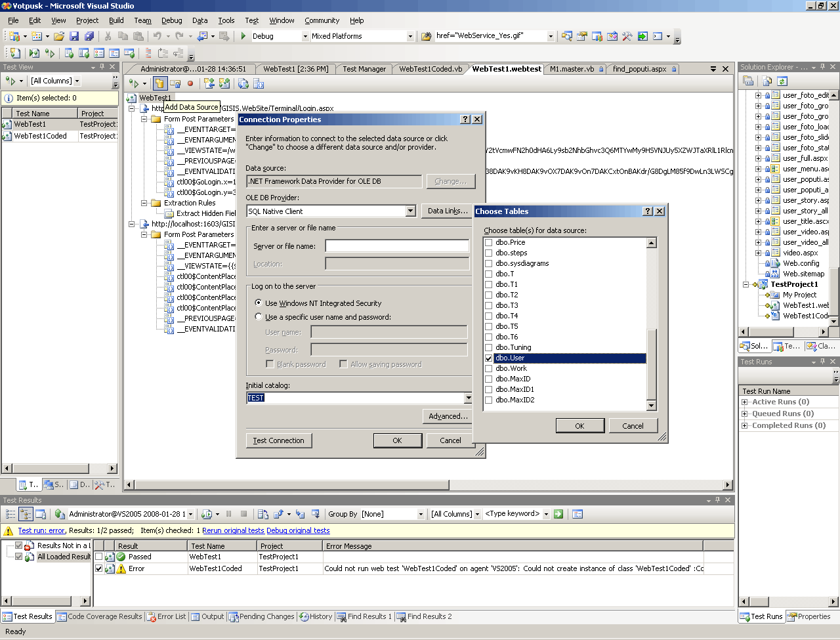
Task: Click OK in the Choose Tables dialog
Action: point(579,426)
